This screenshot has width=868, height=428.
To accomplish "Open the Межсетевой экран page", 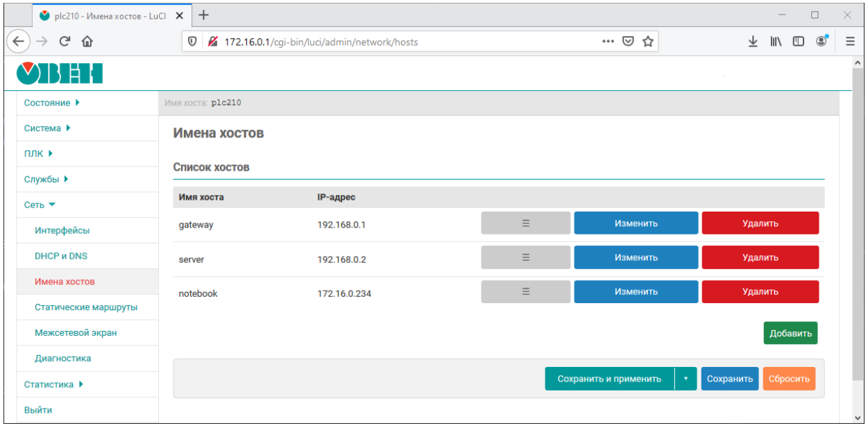I will point(76,333).
